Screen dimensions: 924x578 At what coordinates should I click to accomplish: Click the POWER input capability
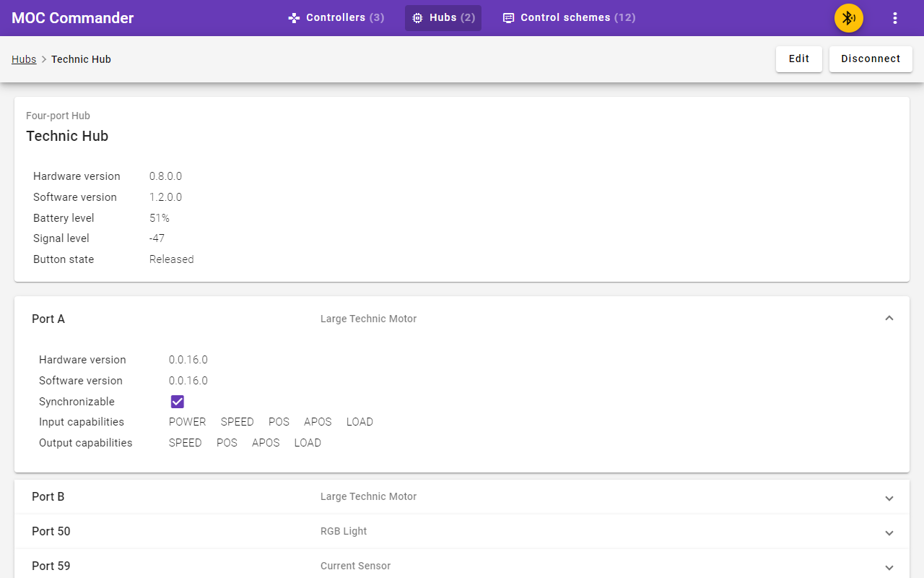coord(188,422)
